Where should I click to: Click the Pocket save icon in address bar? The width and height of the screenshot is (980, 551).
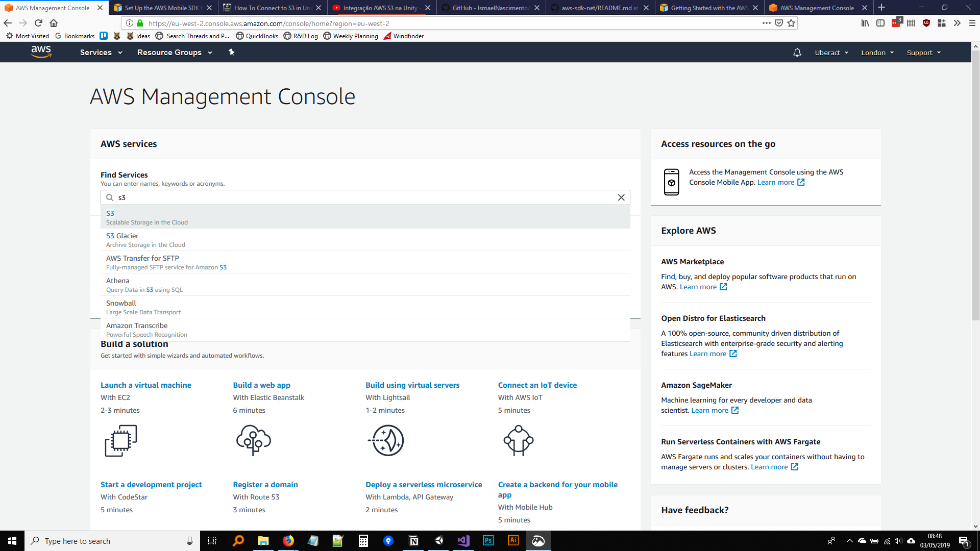(779, 23)
